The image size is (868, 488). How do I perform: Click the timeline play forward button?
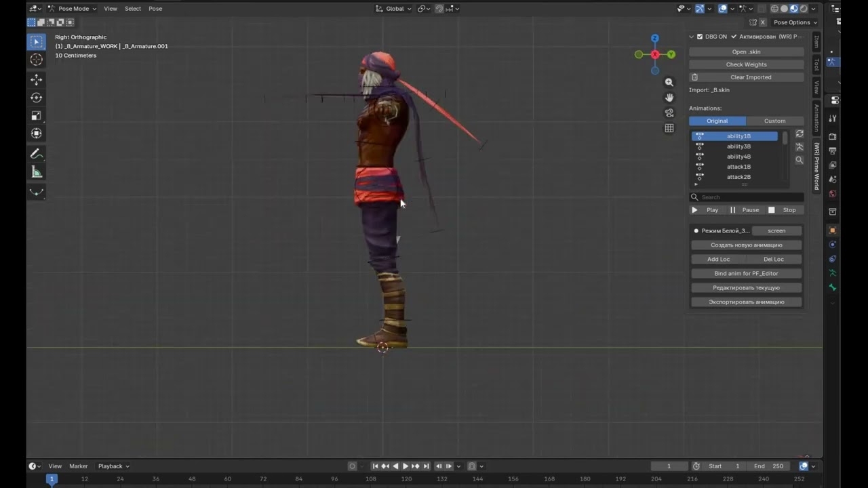pos(406,466)
